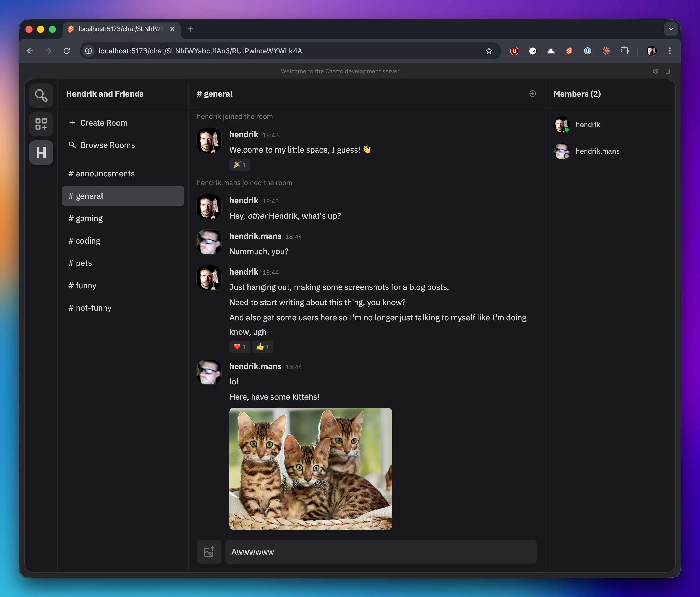
Task: Click the add-server grid icon in sidebar
Action: pos(41,124)
